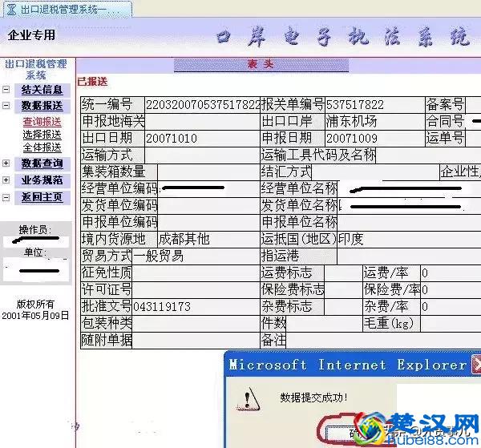Click the 申报日期 value 20071009
Image resolution: width=481 pixels, height=448 pixels.
point(352,139)
